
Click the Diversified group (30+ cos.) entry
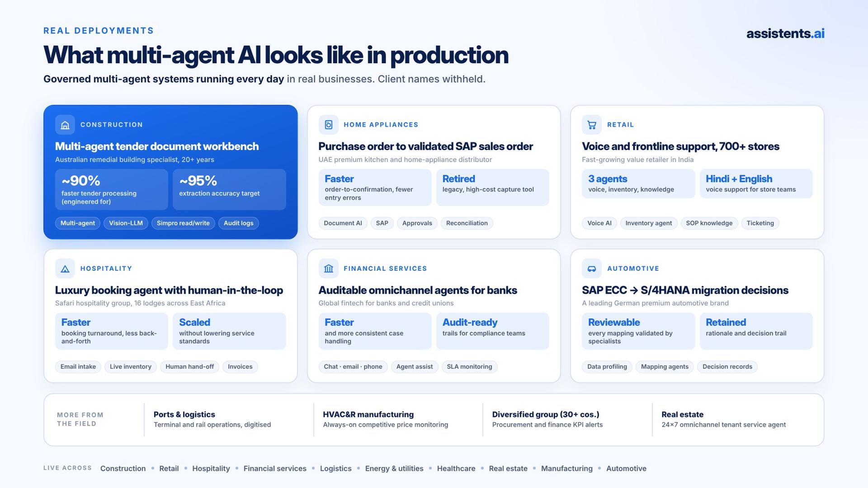547,420
